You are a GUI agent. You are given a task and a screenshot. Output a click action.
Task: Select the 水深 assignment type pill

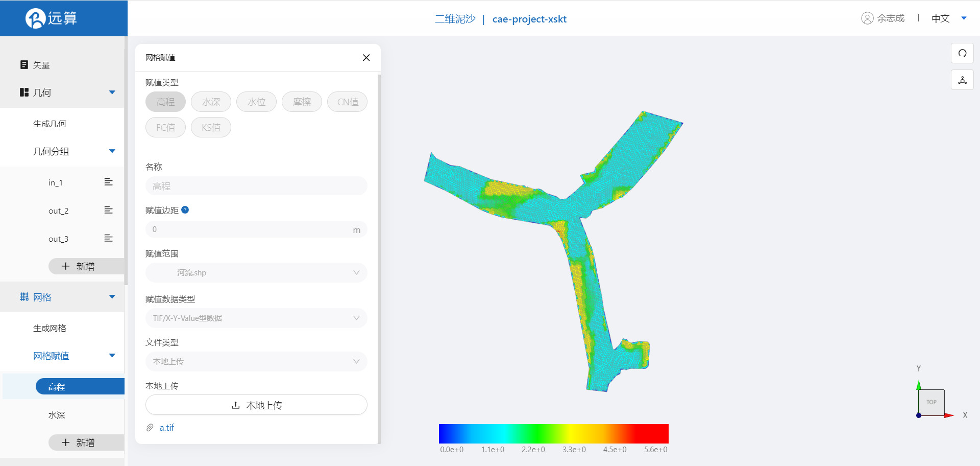coord(211,102)
